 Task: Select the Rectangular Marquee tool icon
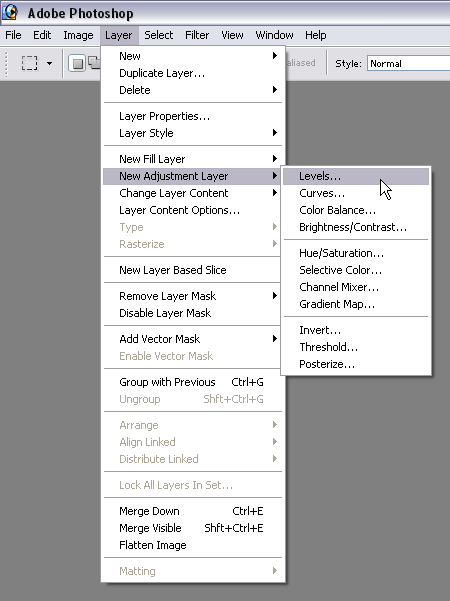pos(30,63)
